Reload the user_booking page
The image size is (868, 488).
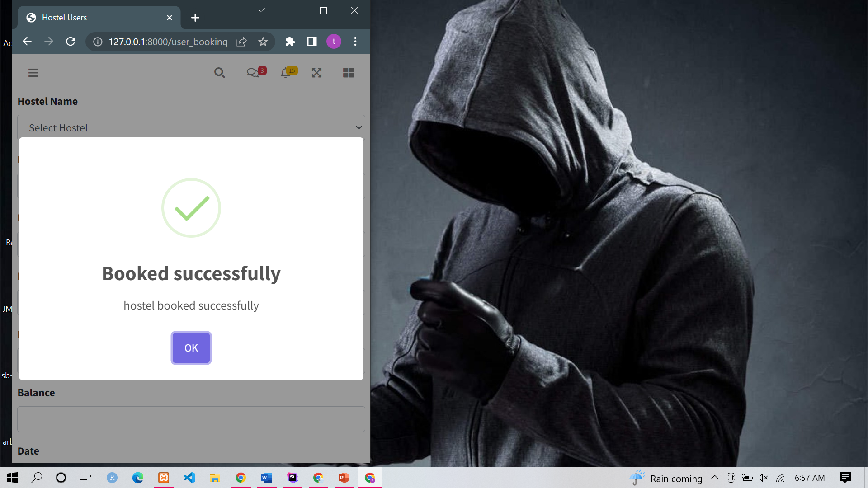pos(71,42)
